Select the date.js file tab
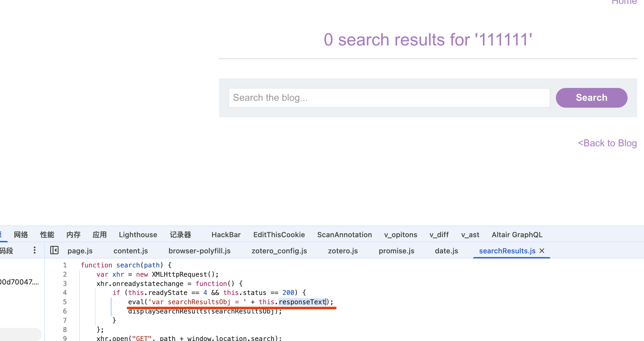The image size is (644, 341). point(446,251)
